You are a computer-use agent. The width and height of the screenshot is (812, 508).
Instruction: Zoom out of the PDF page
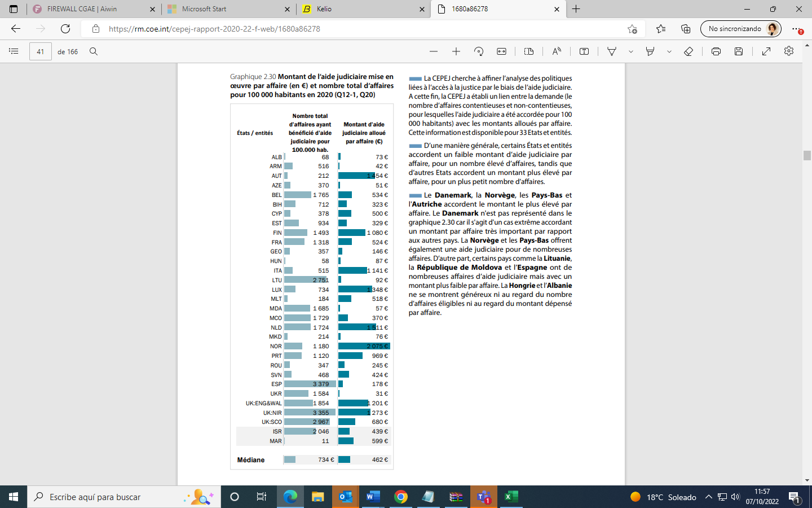[434, 51]
